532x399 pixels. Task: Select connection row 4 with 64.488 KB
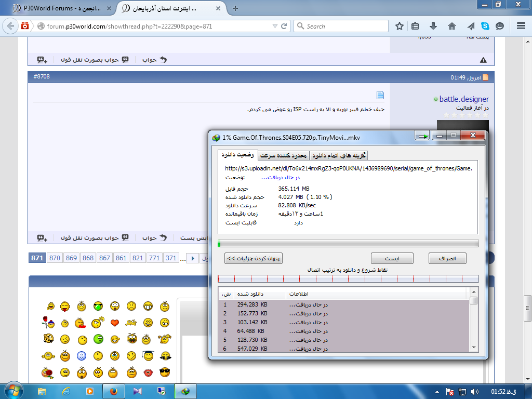(343, 331)
